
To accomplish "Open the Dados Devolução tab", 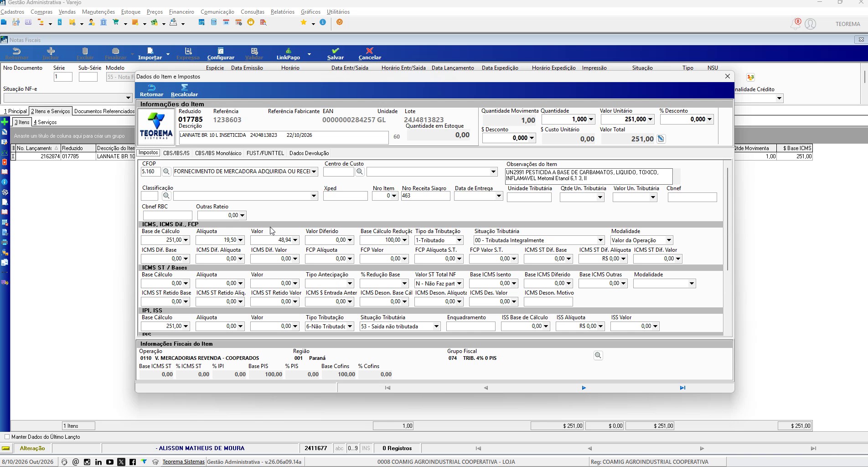I will 309,153.
